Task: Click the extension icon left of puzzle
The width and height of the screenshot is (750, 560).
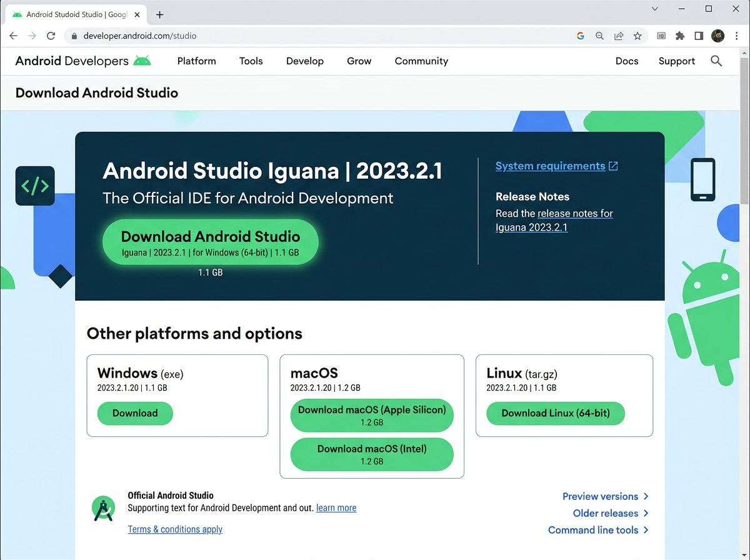Action: [x=661, y=36]
